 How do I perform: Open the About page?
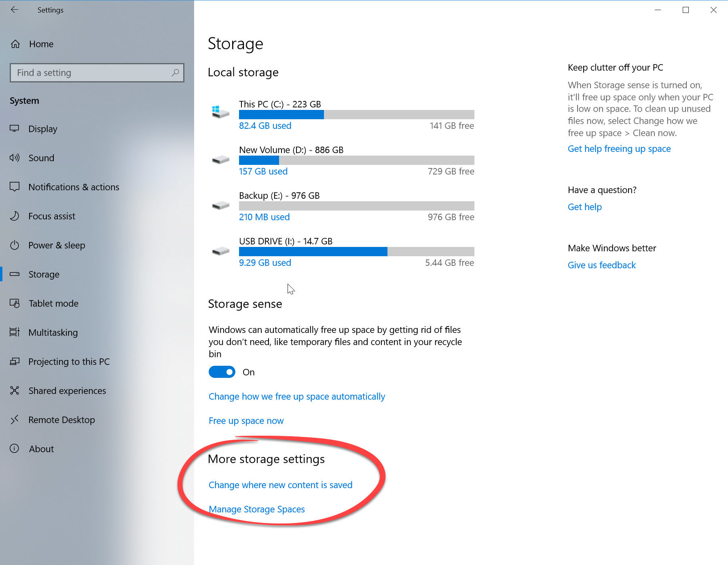[x=97, y=449]
